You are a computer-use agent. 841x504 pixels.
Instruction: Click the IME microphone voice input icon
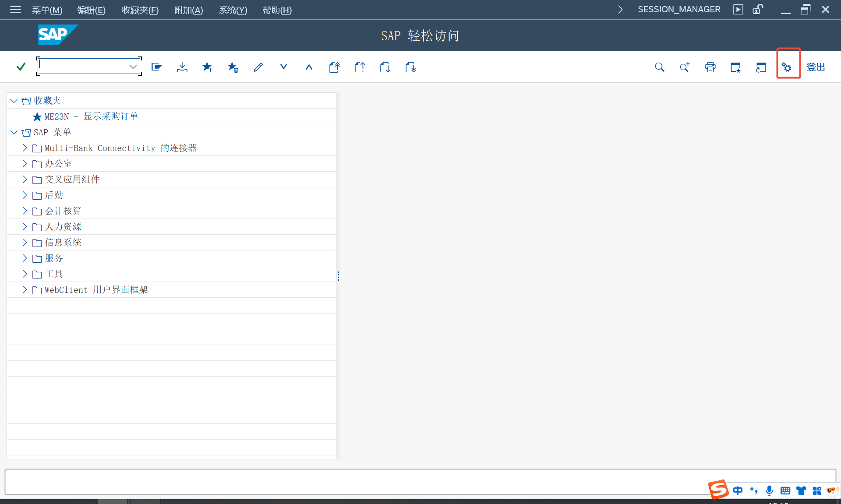(x=769, y=490)
